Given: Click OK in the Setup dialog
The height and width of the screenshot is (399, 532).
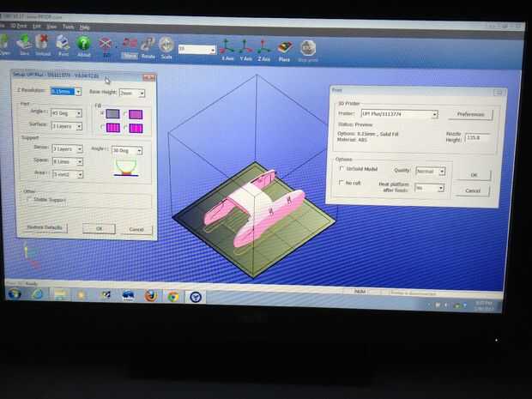Looking at the screenshot, I should click(x=99, y=229).
